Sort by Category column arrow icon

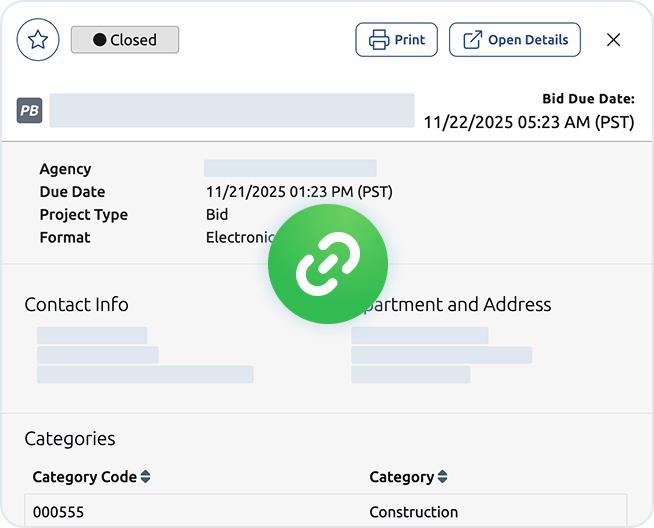click(443, 477)
